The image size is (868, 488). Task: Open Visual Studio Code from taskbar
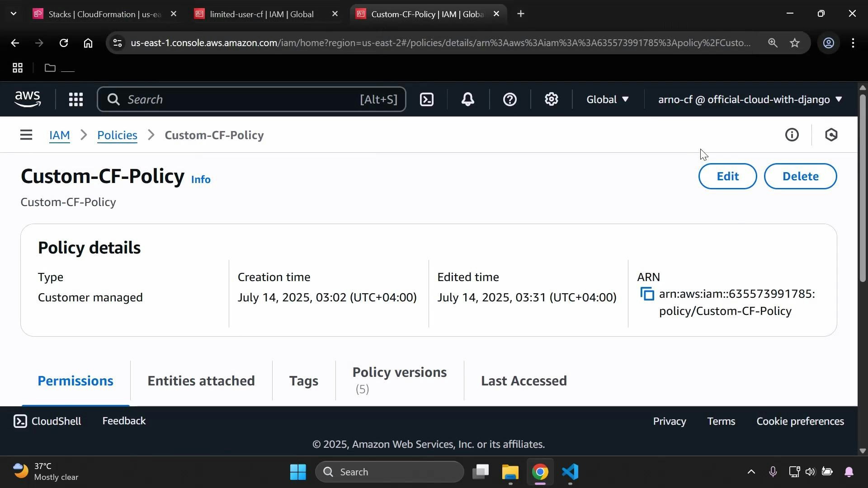(570, 472)
